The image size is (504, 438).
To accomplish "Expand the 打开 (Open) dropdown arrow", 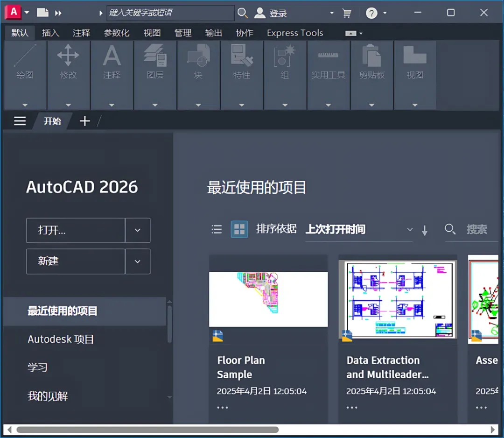I will pyautogui.click(x=138, y=230).
